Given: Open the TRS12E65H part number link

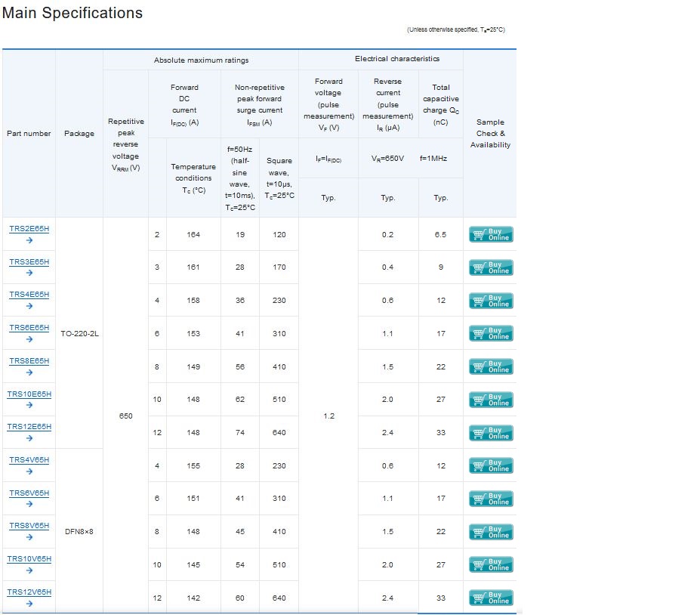Looking at the screenshot, I should click(x=29, y=427).
